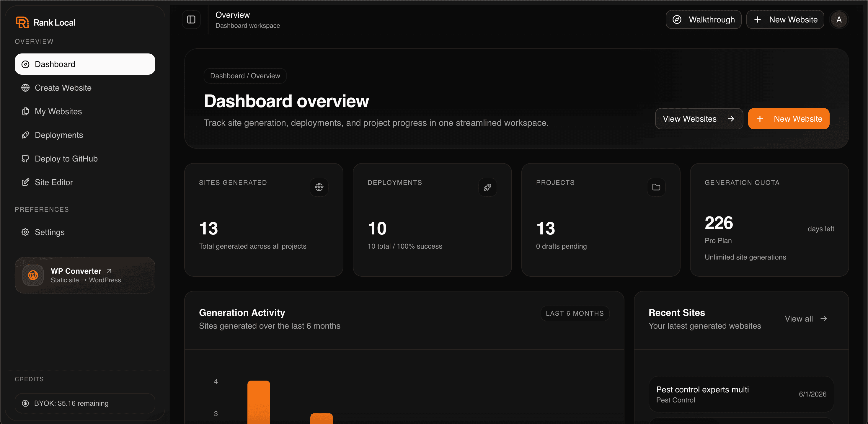This screenshot has width=868, height=424.
Task: Click the Deployments value 10
Action: tap(377, 229)
